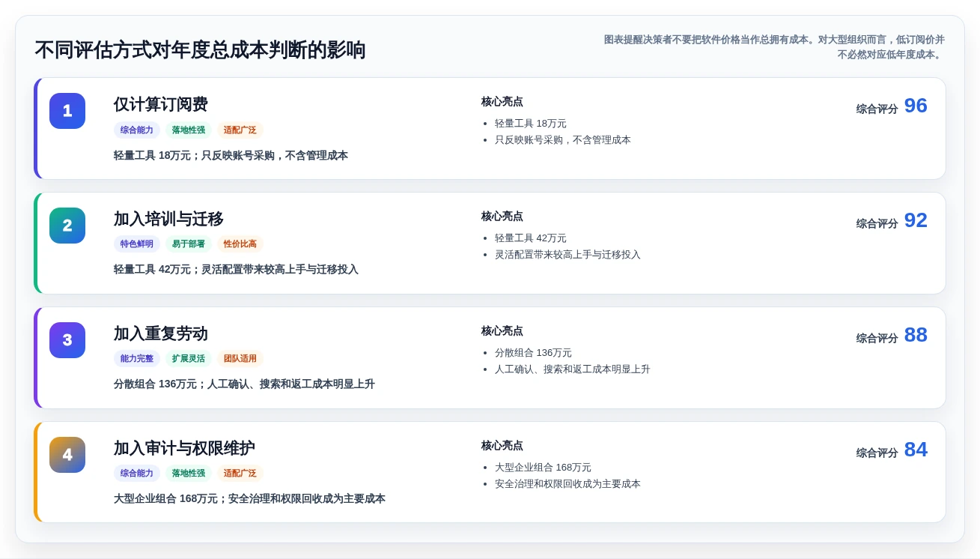980x559 pixels.
Task: Select the 易于部署 tag
Action: (189, 244)
